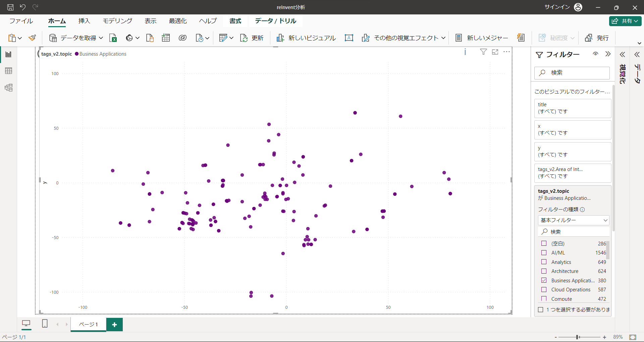Click the filter icon on visual header
Screen dimensions: 644x342
tap(483, 52)
